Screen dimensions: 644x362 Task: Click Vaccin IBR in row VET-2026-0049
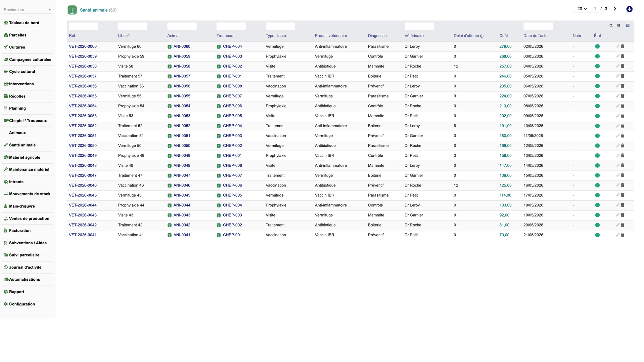324,156
